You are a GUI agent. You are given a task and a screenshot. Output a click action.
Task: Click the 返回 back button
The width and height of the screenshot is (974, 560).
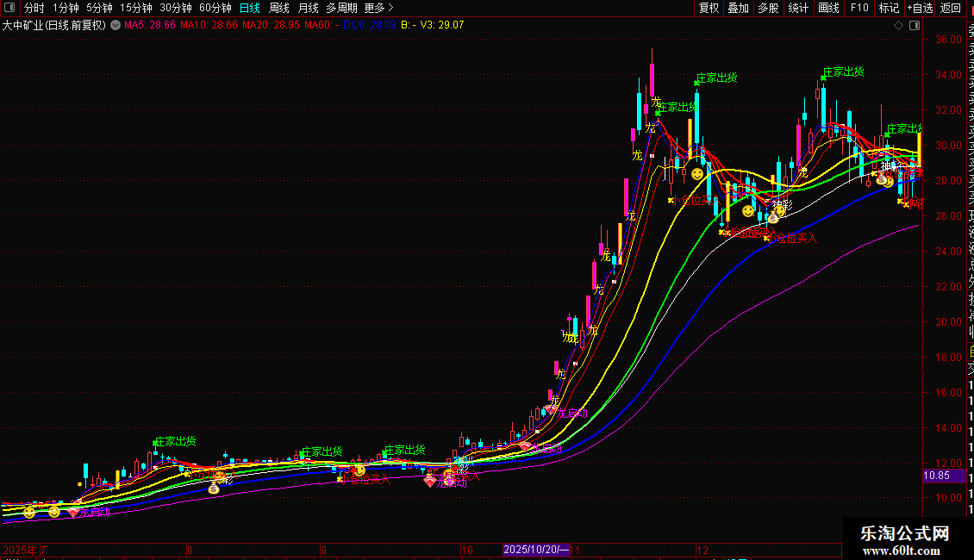coord(951,8)
